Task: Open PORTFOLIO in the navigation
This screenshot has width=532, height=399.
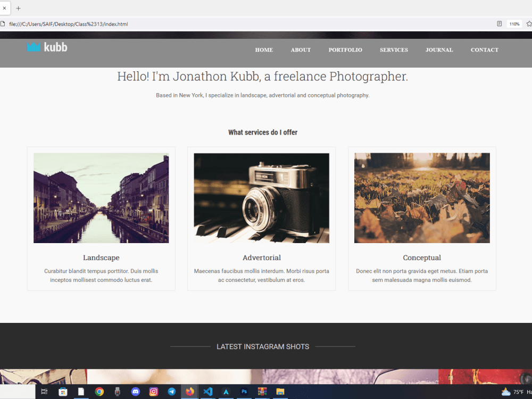Action: 345,50
